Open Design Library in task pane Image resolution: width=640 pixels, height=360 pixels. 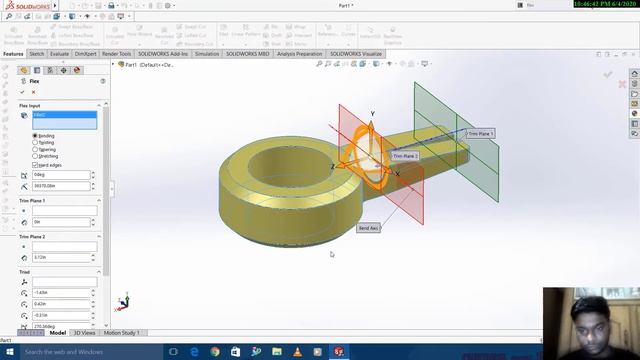[634, 84]
